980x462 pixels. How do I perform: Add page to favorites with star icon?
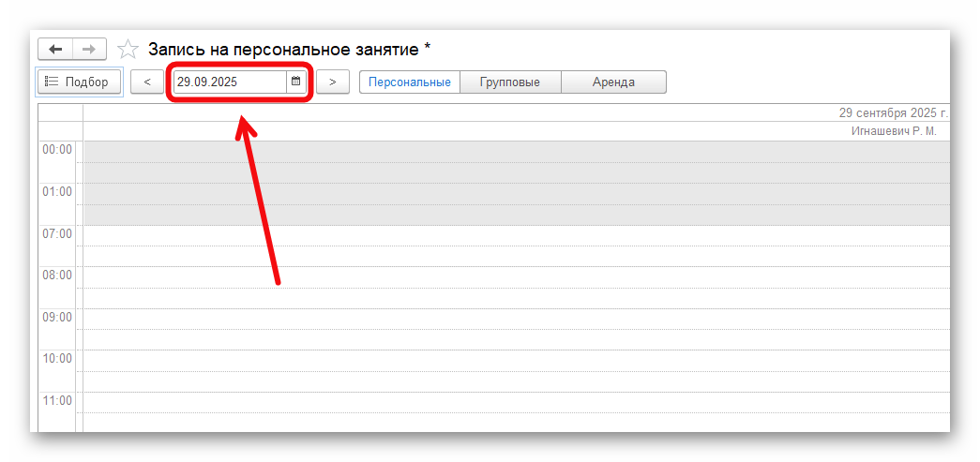click(x=128, y=50)
